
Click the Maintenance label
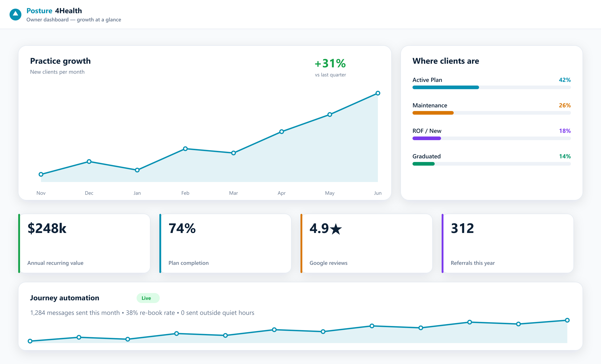tap(430, 105)
